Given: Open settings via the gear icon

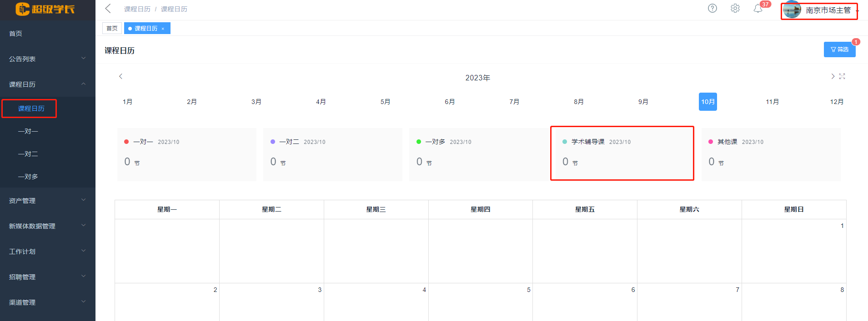Looking at the screenshot, I should [735, 8].
